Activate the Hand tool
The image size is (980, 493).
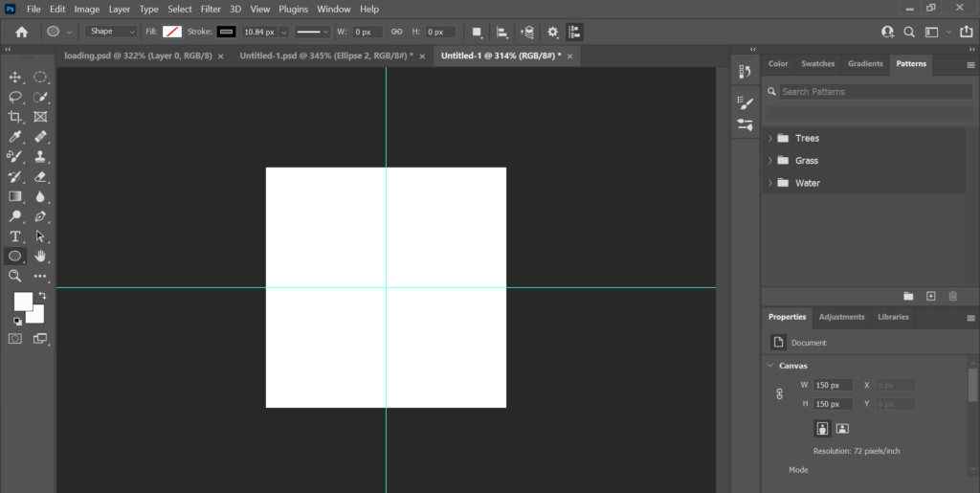pyautogui.click(x=40, y=256)
